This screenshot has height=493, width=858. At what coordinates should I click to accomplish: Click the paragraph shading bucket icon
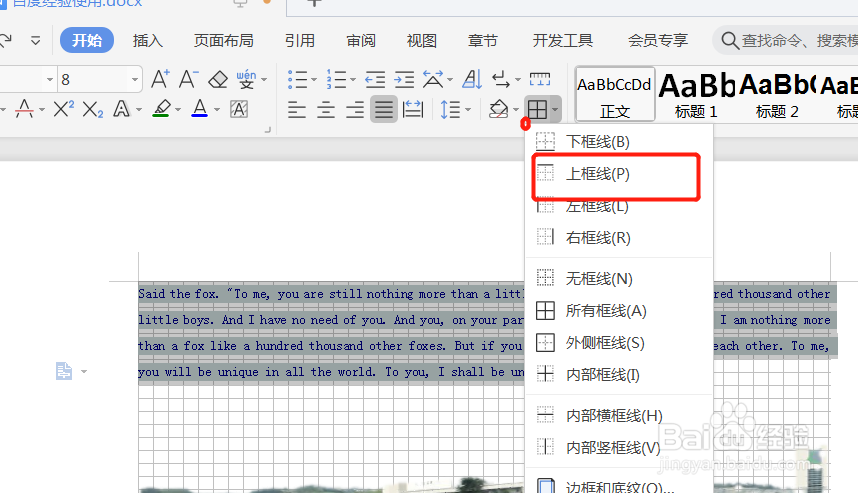[498, 109]
